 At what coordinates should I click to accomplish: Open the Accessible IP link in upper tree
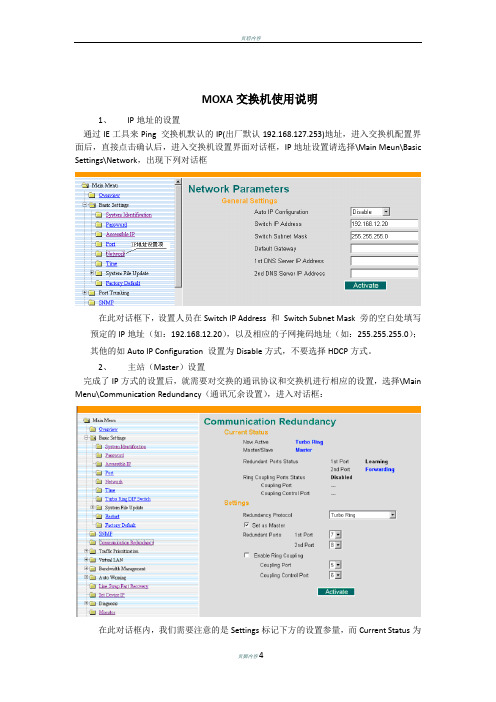(x=120, y=234)
